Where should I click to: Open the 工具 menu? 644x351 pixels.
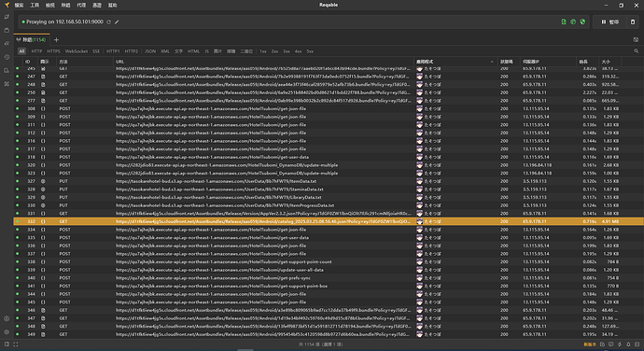point(35,5)
